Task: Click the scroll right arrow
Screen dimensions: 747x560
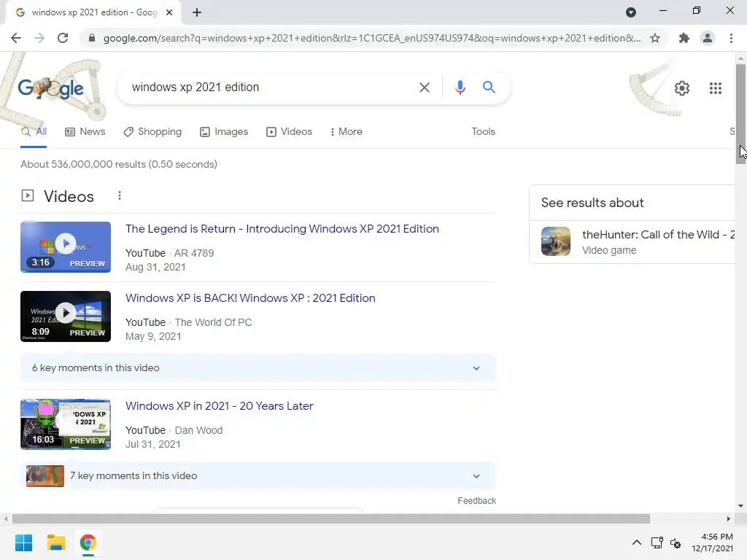Action: pyautogui.click(x=728, y=518)
